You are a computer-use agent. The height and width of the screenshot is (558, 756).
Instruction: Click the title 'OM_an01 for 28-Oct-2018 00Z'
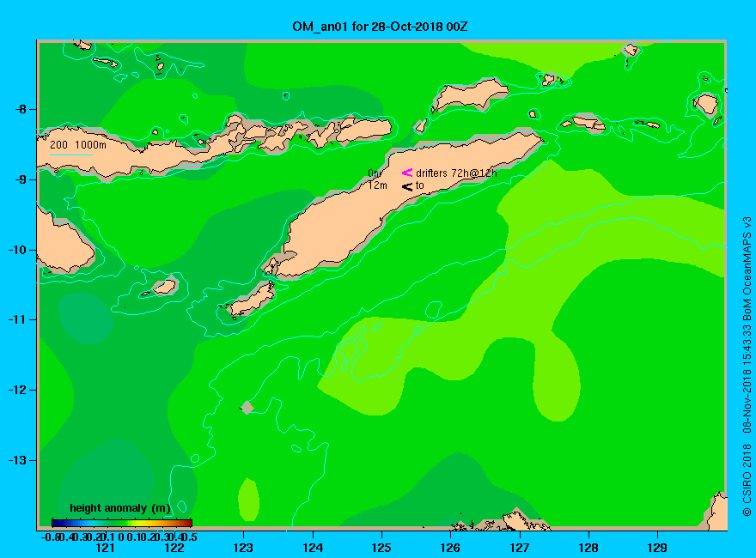[x=380, y=27]
